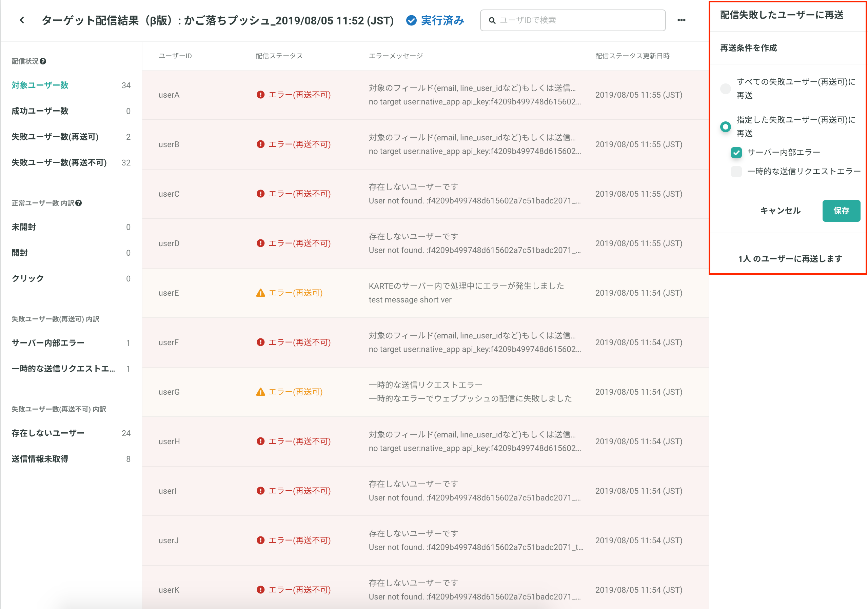Select すべての失敗ユーザー(再送可)に再送 radio button

click(x=725, y=89)
